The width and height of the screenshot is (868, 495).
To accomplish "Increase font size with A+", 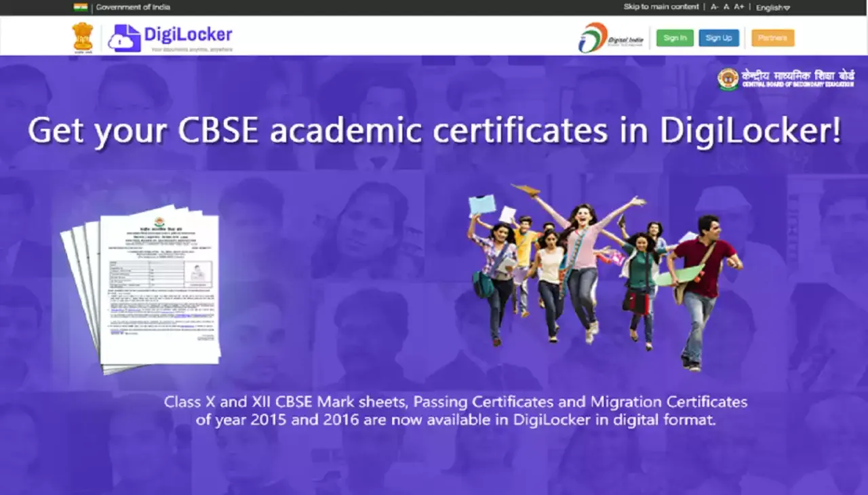I will tap(739, 7).
